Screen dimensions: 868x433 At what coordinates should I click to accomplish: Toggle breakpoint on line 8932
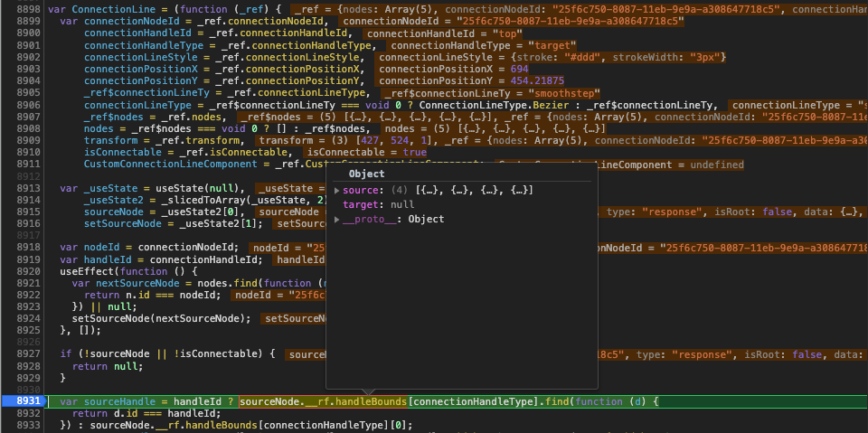(28, 414)
